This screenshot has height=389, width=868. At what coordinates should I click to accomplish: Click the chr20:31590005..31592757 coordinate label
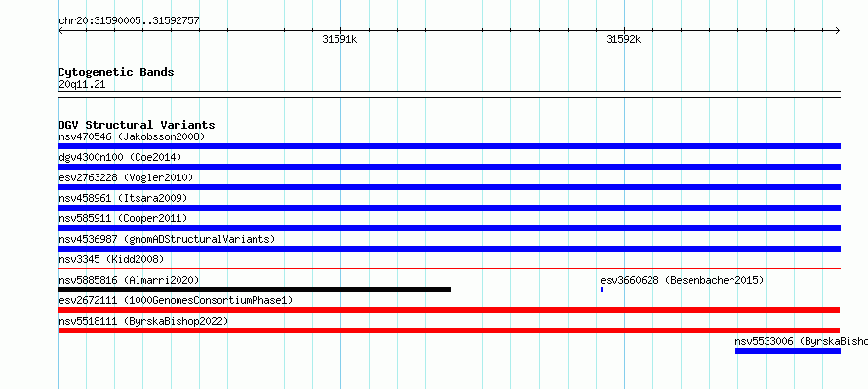point(129,21)
